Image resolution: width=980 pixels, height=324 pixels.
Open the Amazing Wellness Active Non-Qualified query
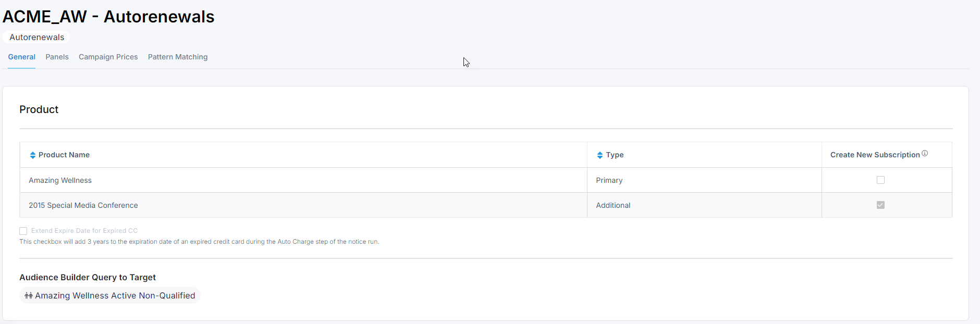pos(115,295)
